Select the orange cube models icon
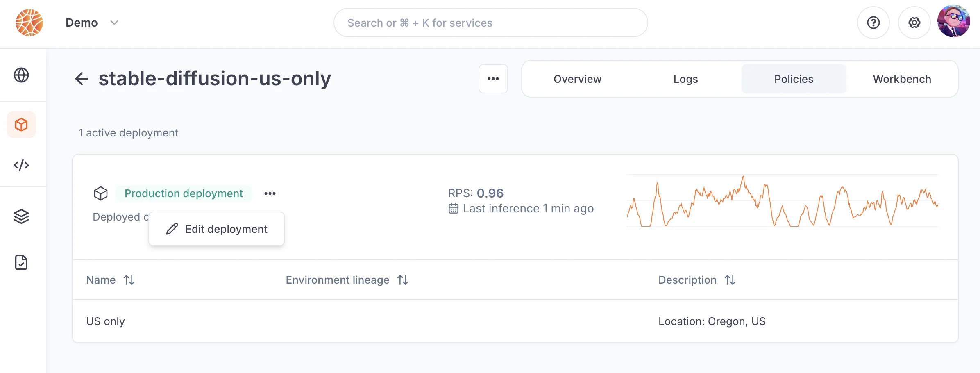Viewport: 980px width, 373px height. coord(21,125)
